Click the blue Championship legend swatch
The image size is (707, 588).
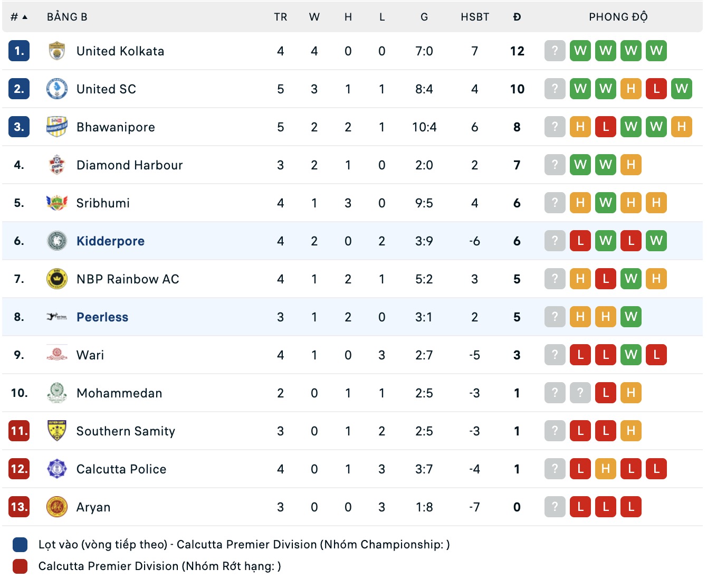pos(20,545)
